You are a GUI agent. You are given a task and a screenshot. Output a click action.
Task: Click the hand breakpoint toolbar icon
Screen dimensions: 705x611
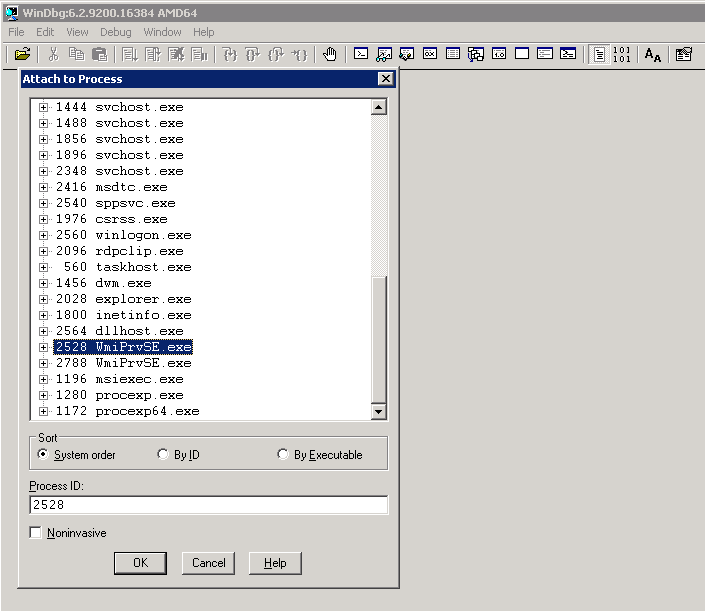[330, 54]
